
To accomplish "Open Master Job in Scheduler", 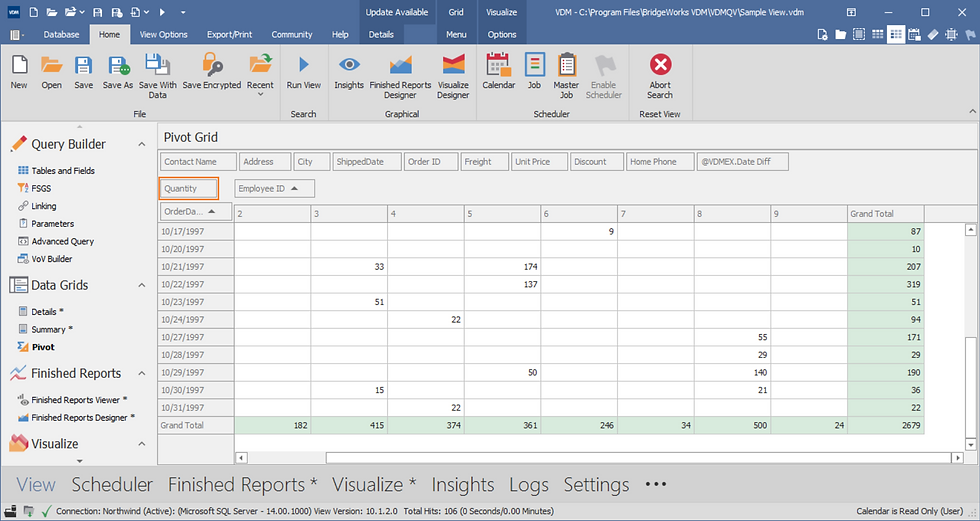I will point(566,76).
